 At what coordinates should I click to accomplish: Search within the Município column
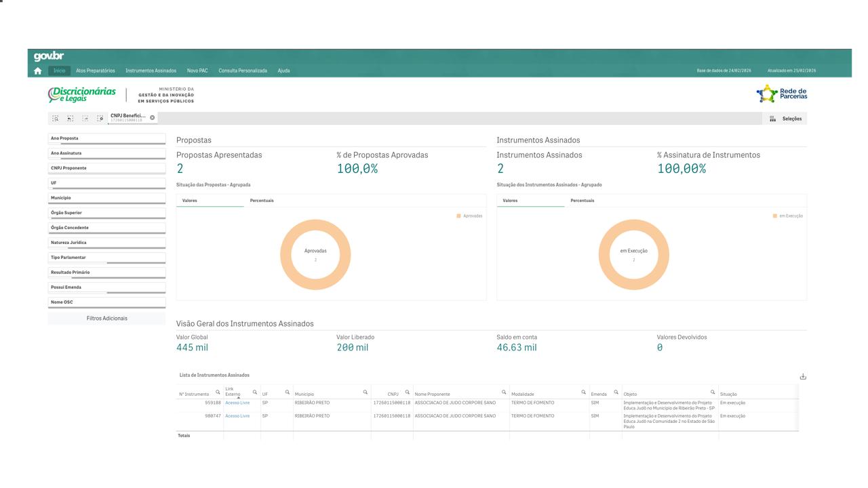click(x=365, y=392)
